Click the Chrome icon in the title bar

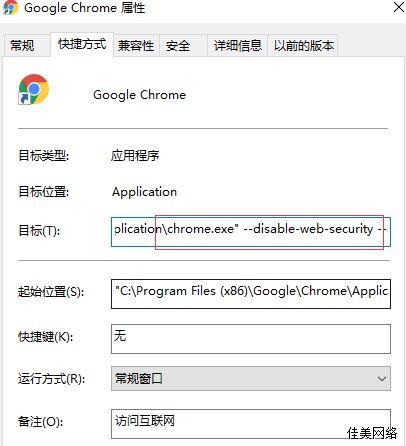coord(11,7)
